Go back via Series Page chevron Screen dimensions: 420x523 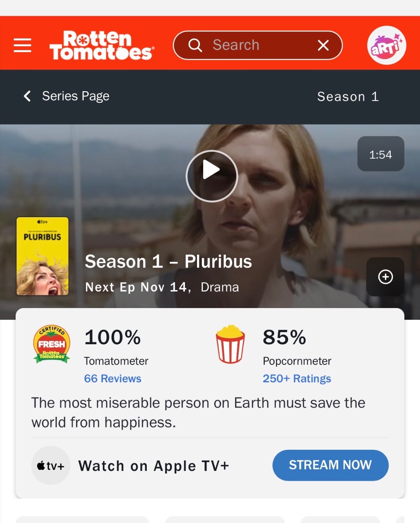[x=27, y=96]
